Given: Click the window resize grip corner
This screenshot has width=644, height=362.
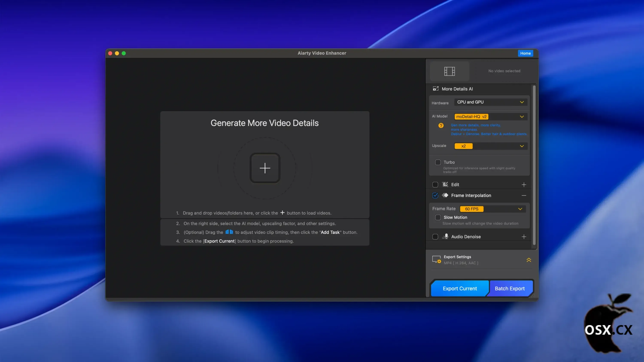Looking at the screenshot, I should (x=533, y=295).
